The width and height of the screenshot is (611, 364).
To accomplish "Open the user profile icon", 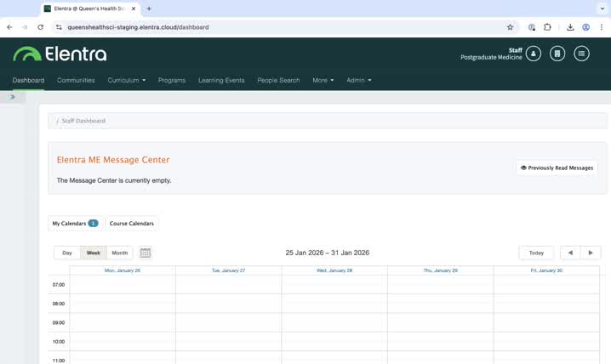I will pos(533,54).
